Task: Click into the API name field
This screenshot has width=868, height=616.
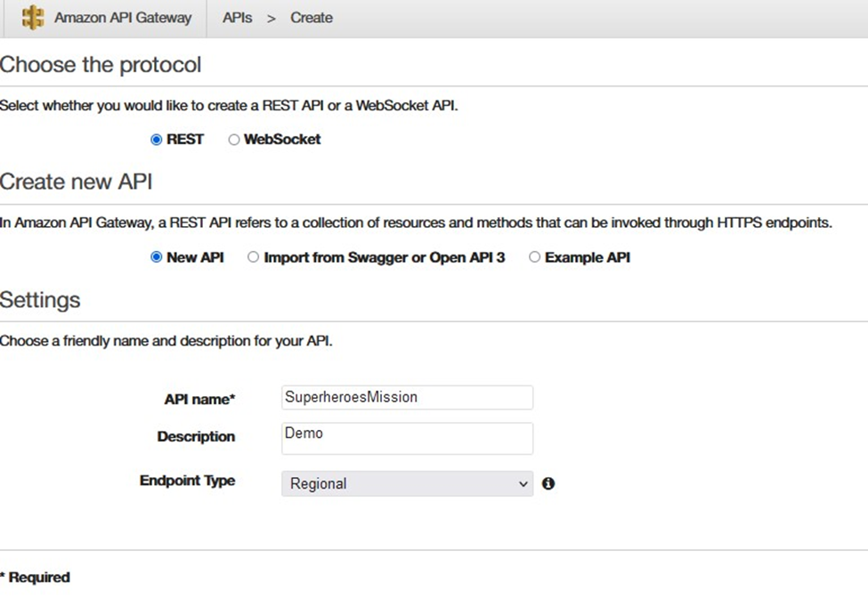Action: [x=407, y=397]
